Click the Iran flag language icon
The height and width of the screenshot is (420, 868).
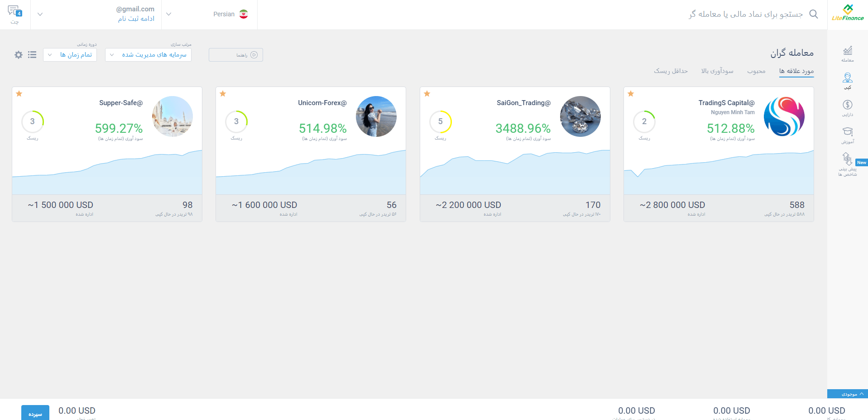[244, 14]
